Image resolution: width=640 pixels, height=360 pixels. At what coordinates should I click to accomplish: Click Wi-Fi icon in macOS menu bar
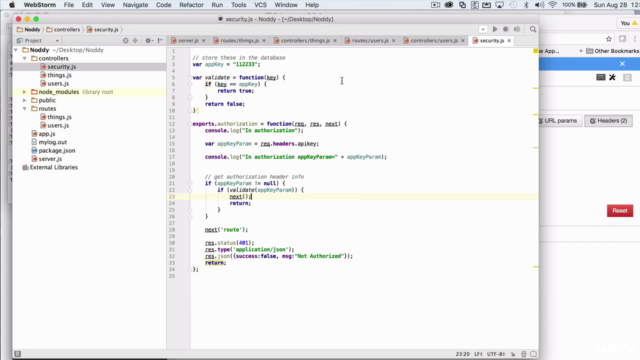553,5
